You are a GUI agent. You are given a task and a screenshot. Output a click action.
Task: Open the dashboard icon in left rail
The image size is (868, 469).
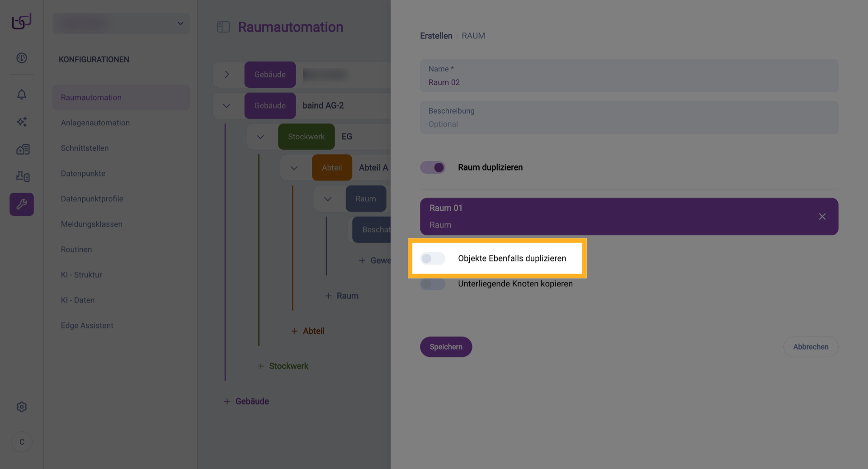pyautogui.click(x=22, y=58)
